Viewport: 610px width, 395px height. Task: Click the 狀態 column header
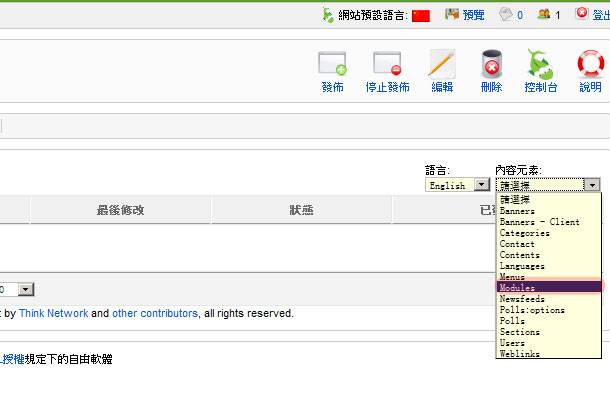coord(301,210)
